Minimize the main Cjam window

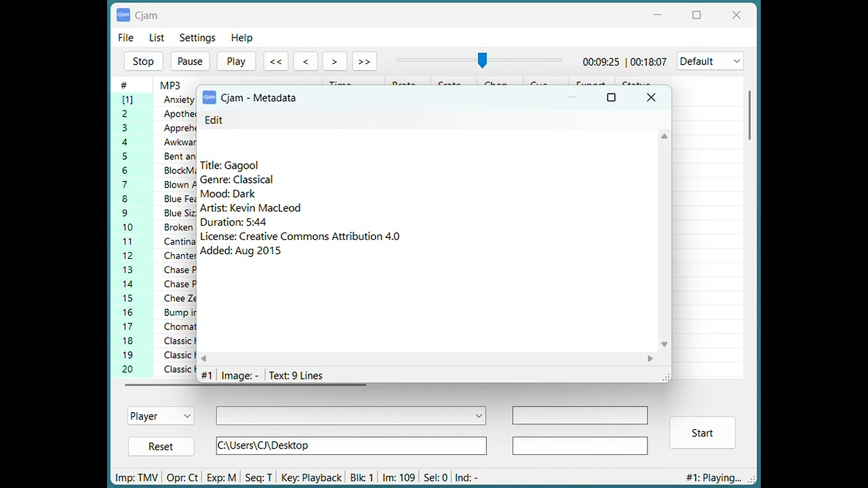(657, 15)
